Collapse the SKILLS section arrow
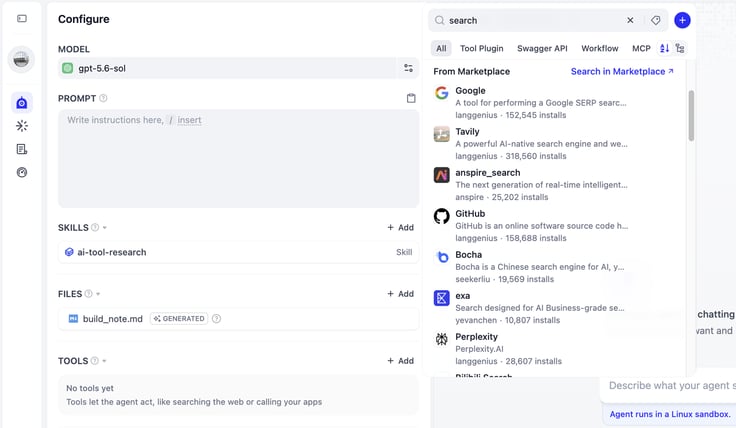Screen dimensions: 736x428 coord(105,228)
